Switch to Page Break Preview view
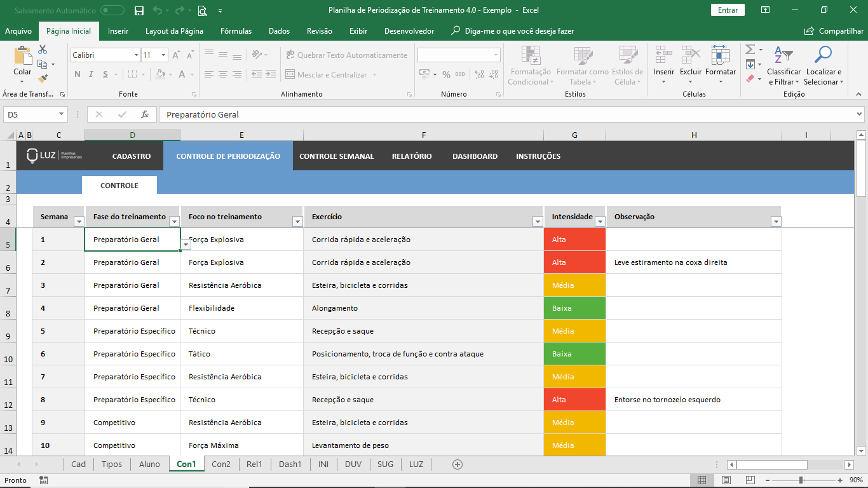This screenshot has height=488, width=868. (750, 480)
